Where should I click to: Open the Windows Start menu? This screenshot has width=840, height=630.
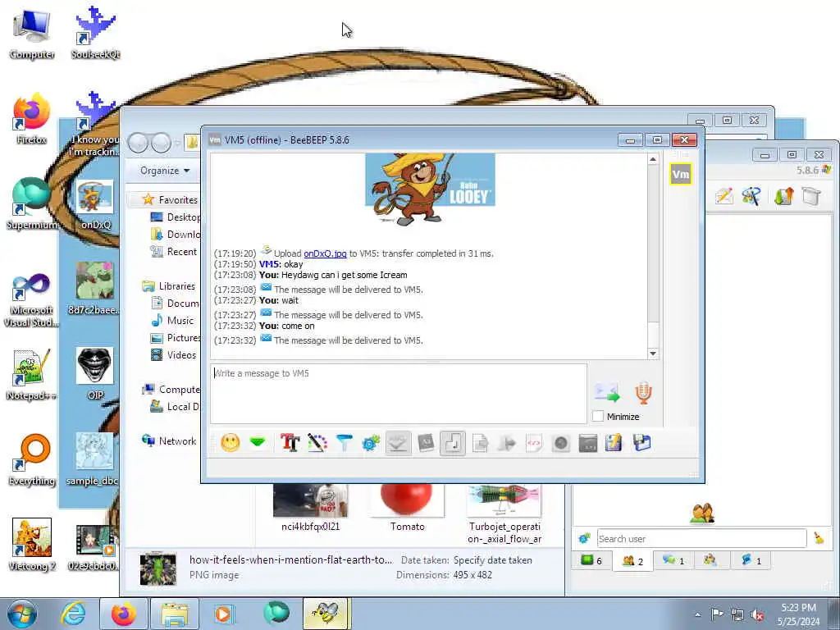click(21, 614)
